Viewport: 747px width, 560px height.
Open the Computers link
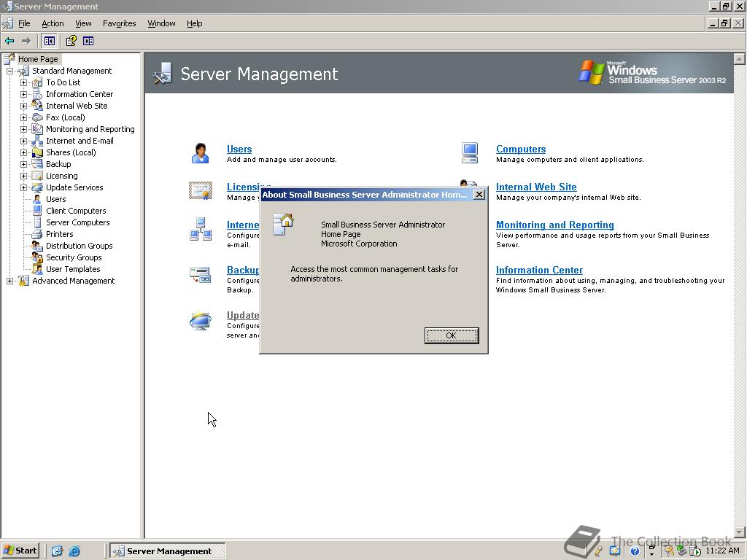click(521, 149)
